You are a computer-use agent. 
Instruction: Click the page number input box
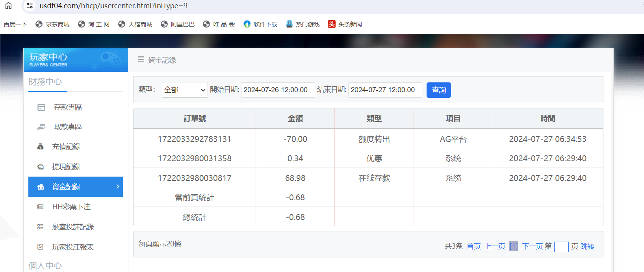561,247
